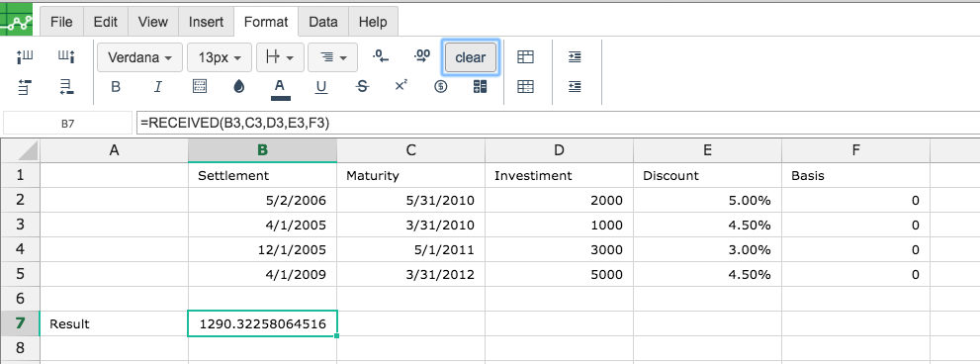Expand the text alignment dropdown

pyautogui.click(x=332, y=57)
